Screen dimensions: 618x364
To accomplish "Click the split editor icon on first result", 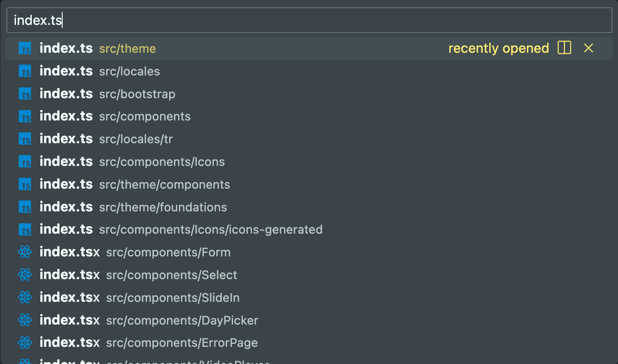I will tap(564, 48).
